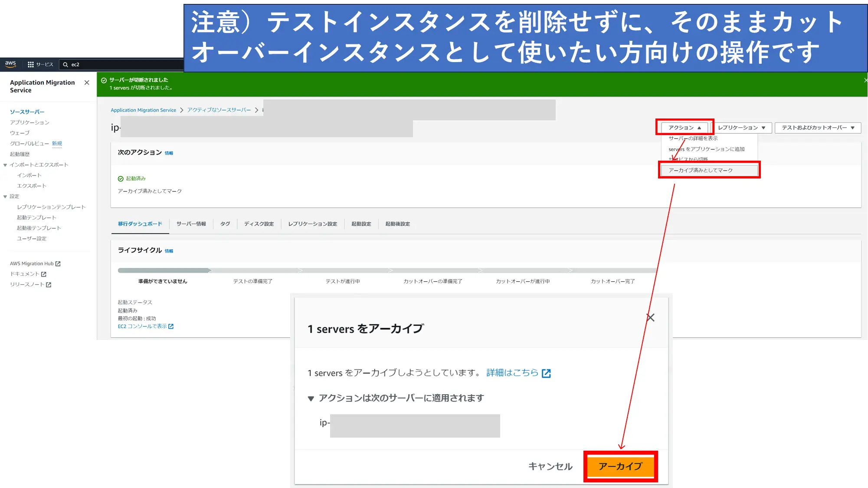Click Application Migration Service breadcrumb
Viewport: 868px width, 488px height.
point(143,110)
